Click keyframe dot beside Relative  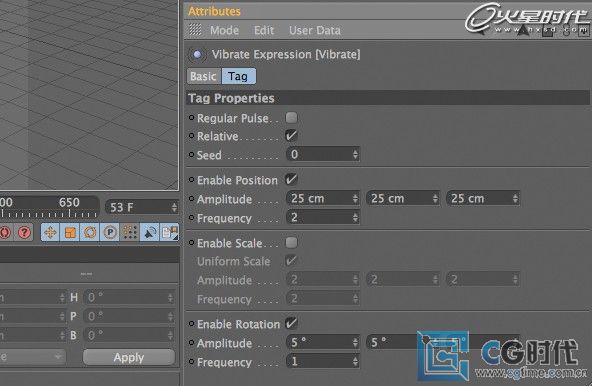191,136
